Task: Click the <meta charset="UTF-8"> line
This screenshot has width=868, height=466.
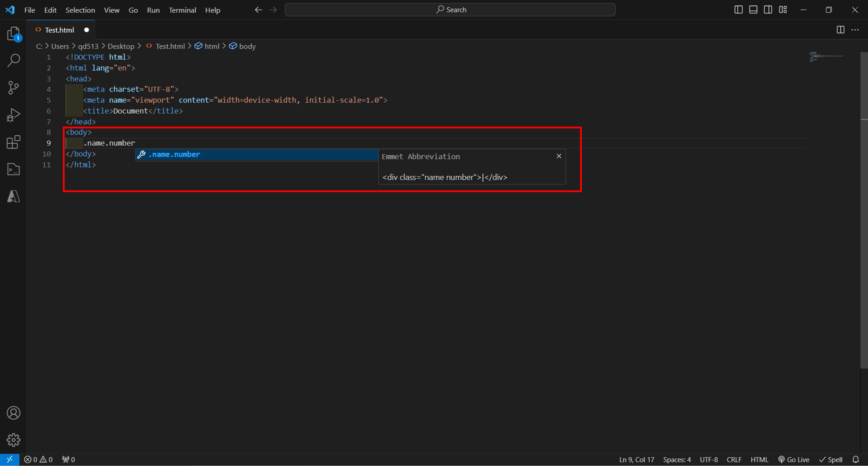Action: (x=131, y=89)
